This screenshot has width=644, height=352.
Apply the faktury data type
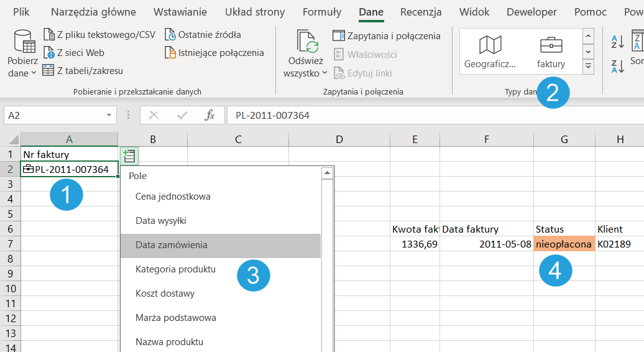pos(551,52)
